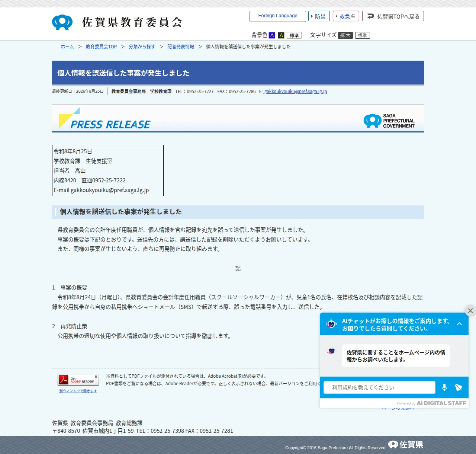The height and width of the screenshot is (454, 476).
Task: Click the PRESS RELEASE banner image
Action: (x=238, y=119)
